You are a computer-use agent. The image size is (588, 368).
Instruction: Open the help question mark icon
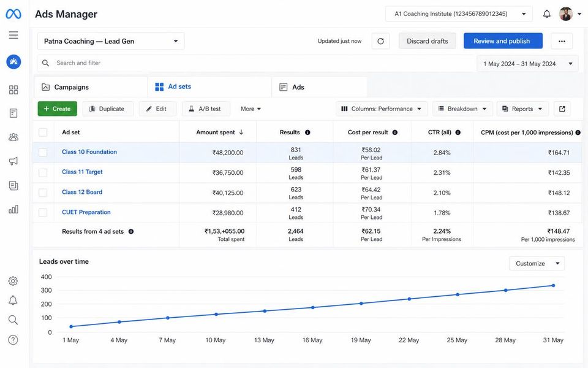(x=13, y=340)
